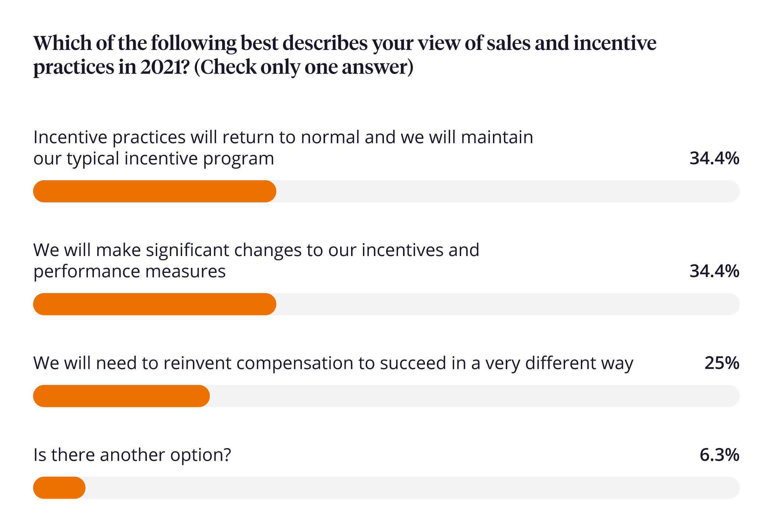Click the 6.3% value label
This screenshot has width=773, height=532.
719,455
